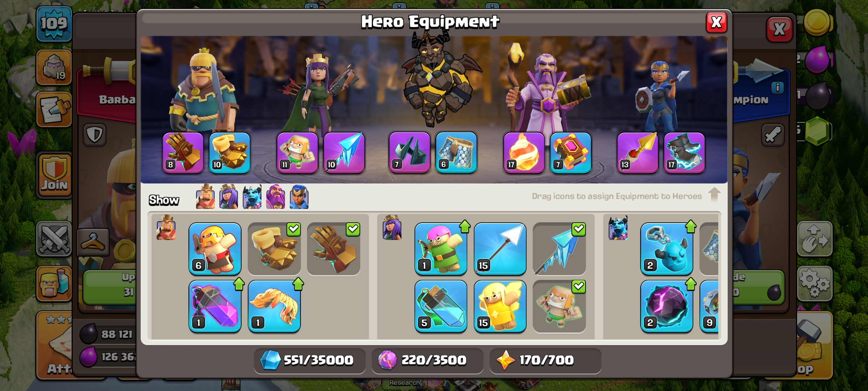Click the checked Spiky Gauntlet equipment
The image size is (868, 391).
coord(333,249)
